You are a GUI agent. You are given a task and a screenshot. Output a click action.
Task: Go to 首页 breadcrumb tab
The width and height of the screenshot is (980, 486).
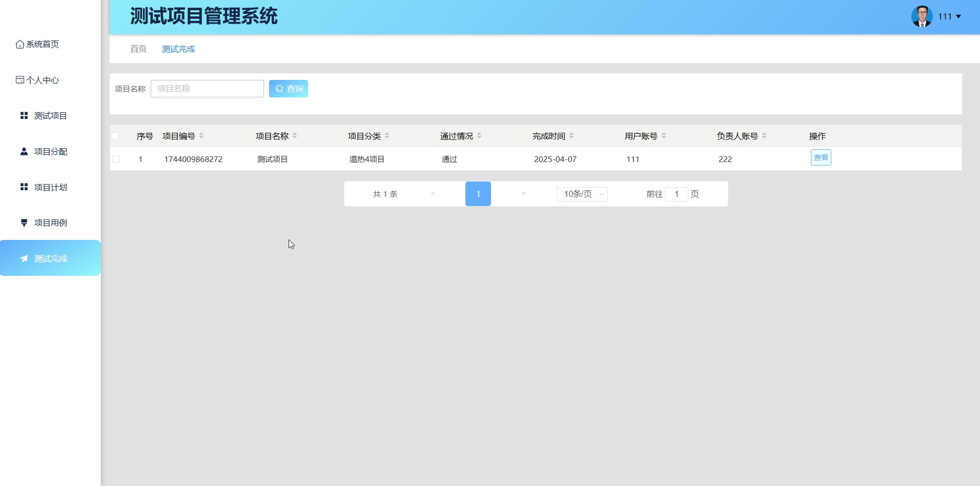[x=138, y=49]
